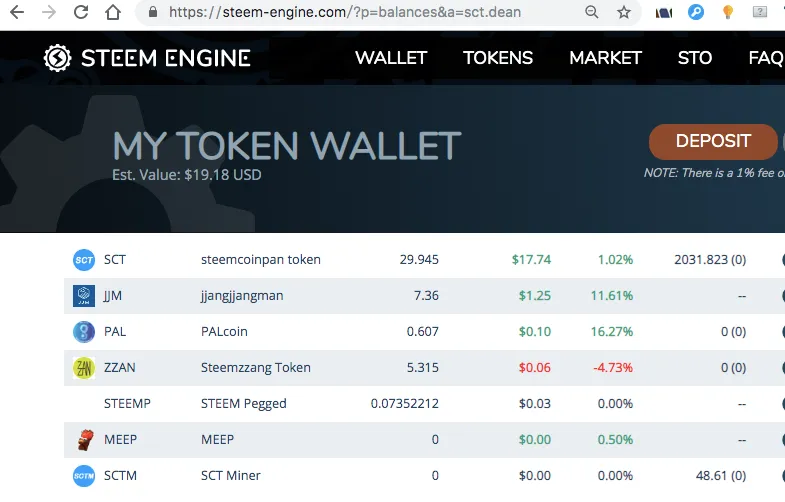Click the SCTM token icon
785x502 pixels.
tap(84, 476)
